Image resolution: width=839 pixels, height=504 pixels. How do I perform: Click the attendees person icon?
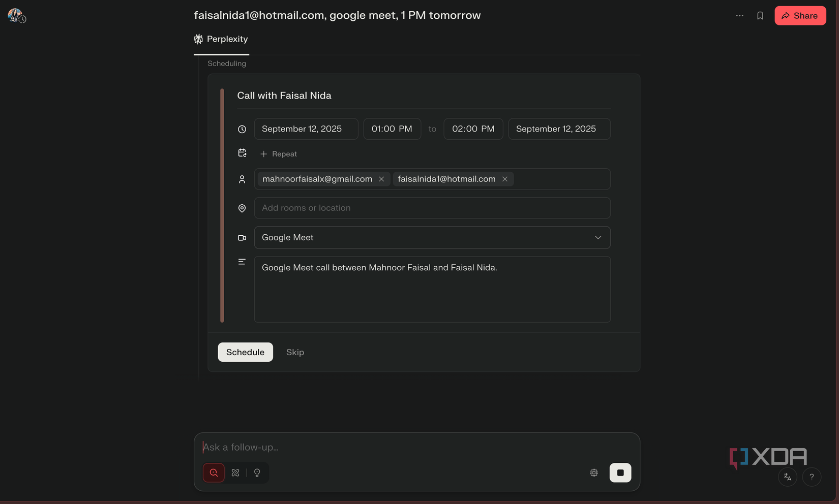click(242, 179)
